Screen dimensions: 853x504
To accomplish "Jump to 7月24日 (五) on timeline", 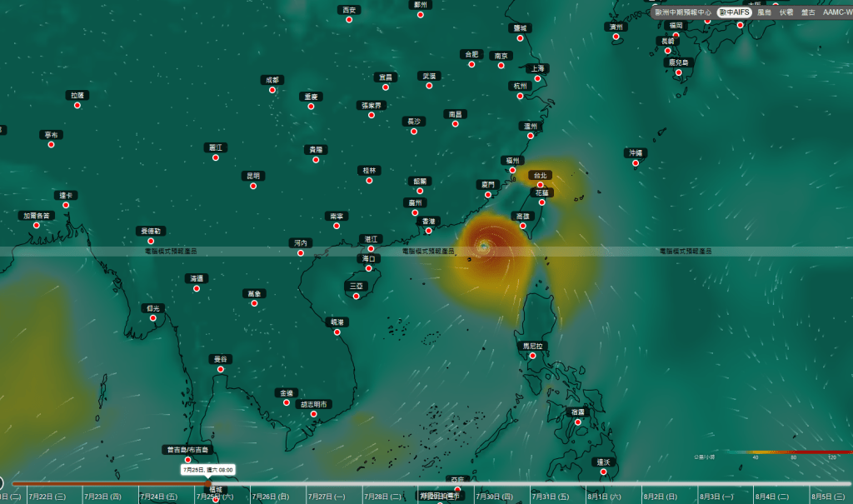I will [159, 497].
